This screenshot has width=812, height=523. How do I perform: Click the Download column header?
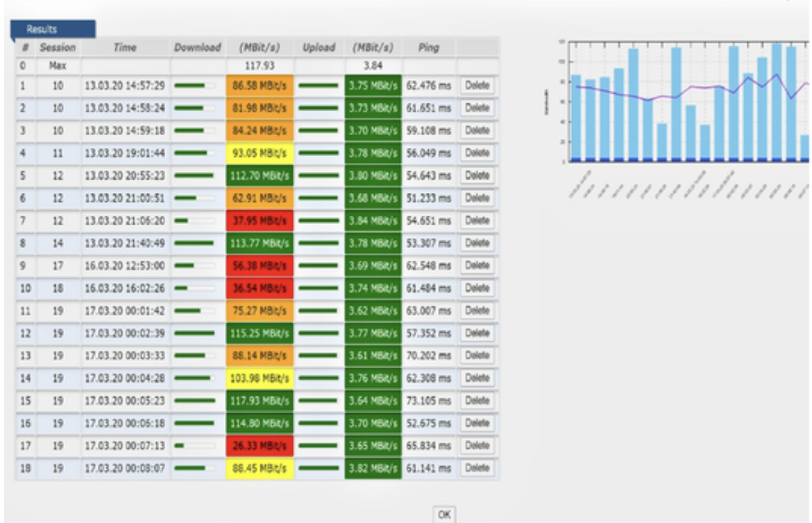click(197, 48)
